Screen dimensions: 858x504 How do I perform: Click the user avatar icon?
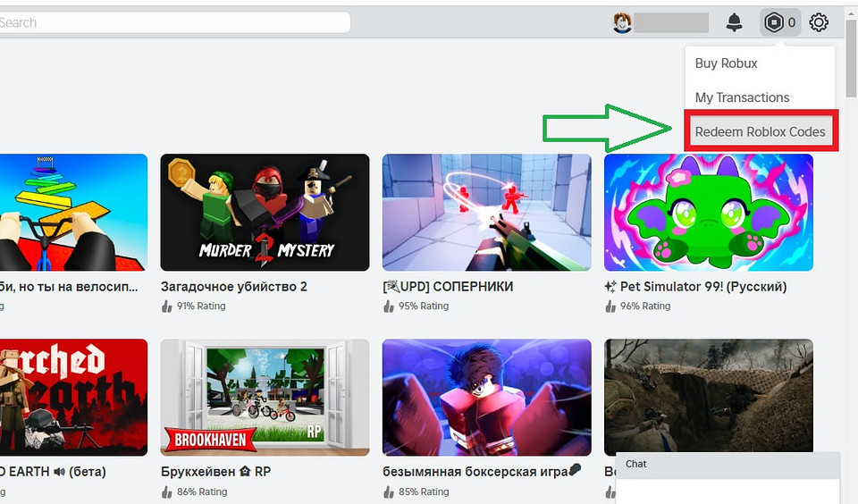(622, 23)
